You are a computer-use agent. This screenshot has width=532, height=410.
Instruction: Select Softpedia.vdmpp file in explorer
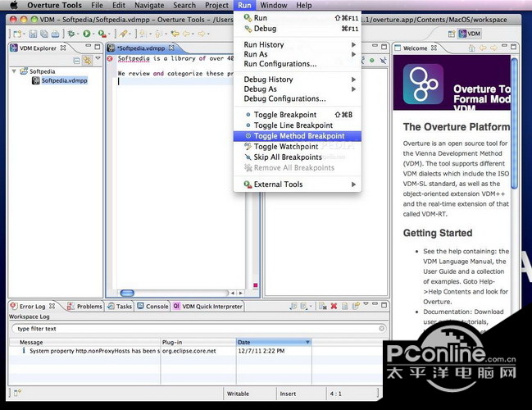(x=60, y=80)
